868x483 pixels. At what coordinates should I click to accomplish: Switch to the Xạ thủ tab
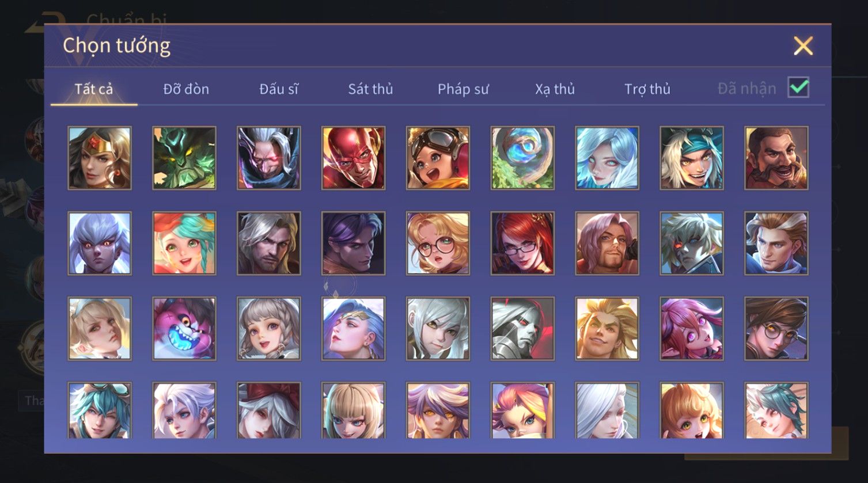[555, 89]
